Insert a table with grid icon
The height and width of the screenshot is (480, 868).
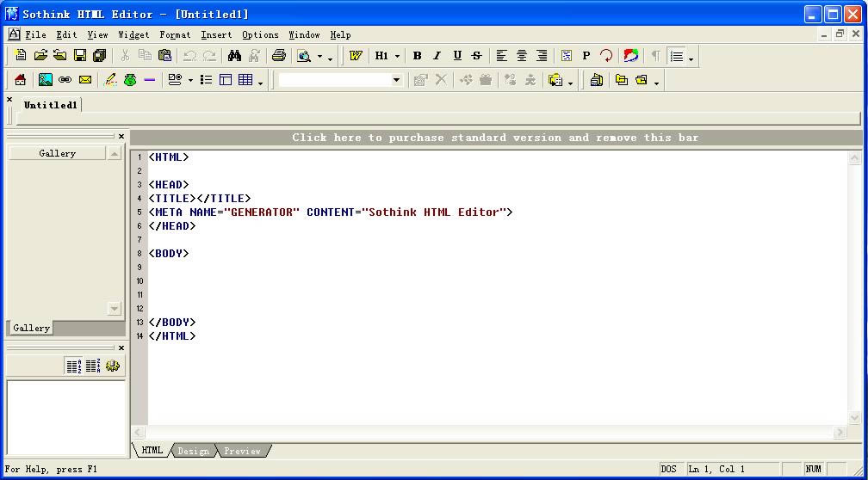coord(245,80)
